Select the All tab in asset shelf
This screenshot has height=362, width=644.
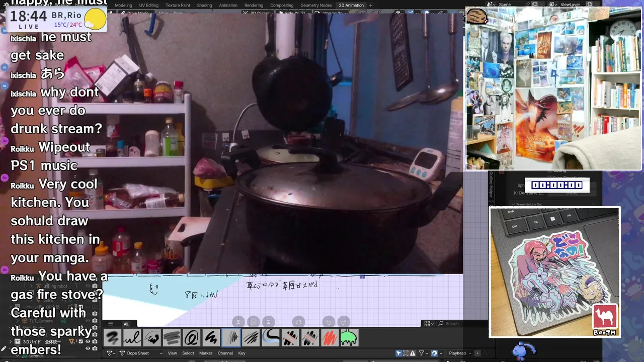coord(126,324)
